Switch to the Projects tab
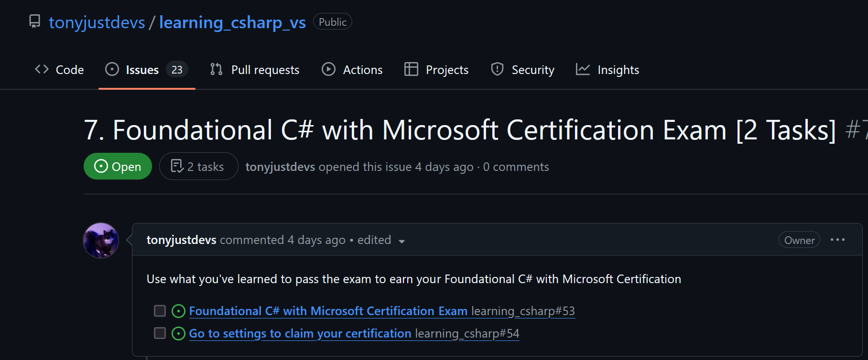Viewport: 868px width, 360px height. pos(436,70)
